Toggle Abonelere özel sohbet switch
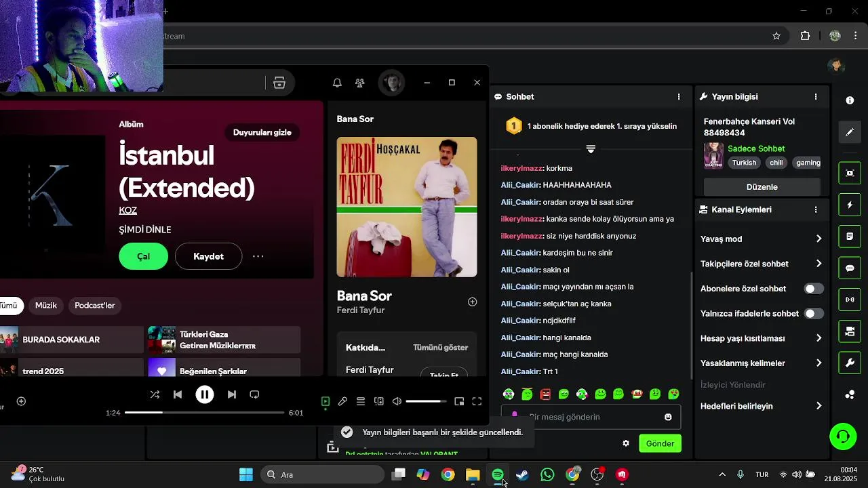Image resolution: width=868 pixels, height=488 pixels. click(x=814, y=289)
